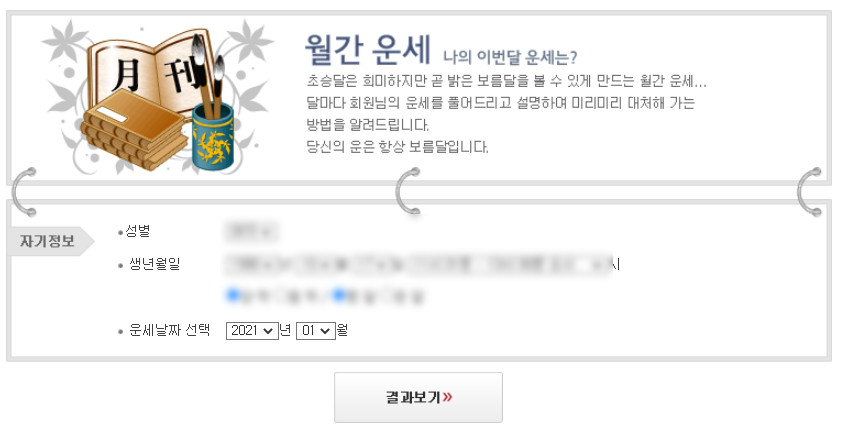Click the center binder ring graphic
Viewport: 841px width, 435px height.
(x=408, y=191)
